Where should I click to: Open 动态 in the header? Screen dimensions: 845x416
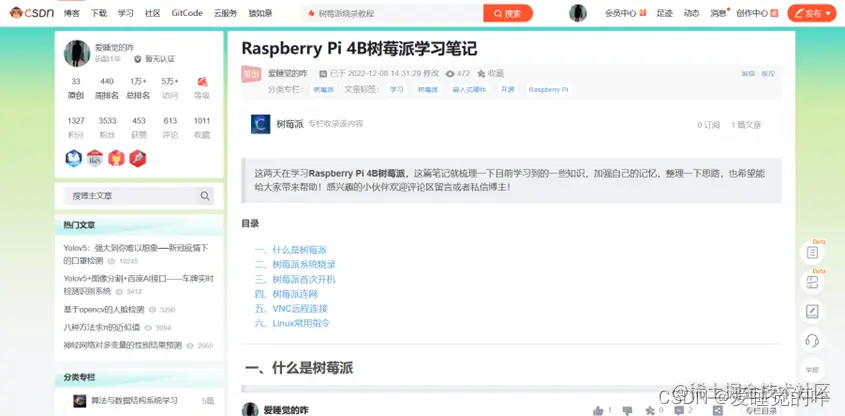click(691, 13)
